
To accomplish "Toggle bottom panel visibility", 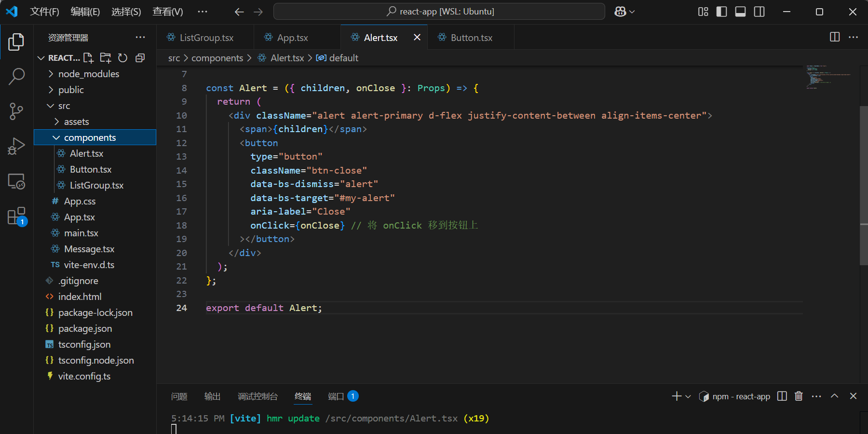I will coord(741,12).
